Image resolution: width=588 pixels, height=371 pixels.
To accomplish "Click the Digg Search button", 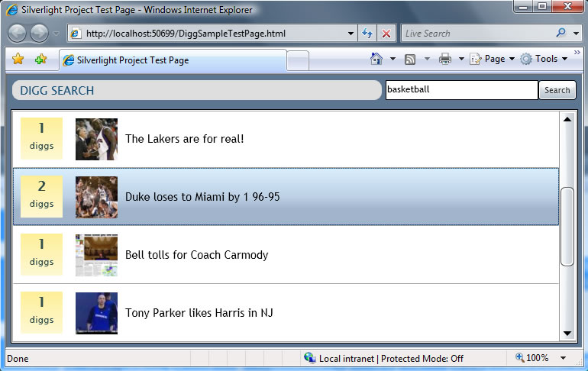I will (x=557, y=90).
